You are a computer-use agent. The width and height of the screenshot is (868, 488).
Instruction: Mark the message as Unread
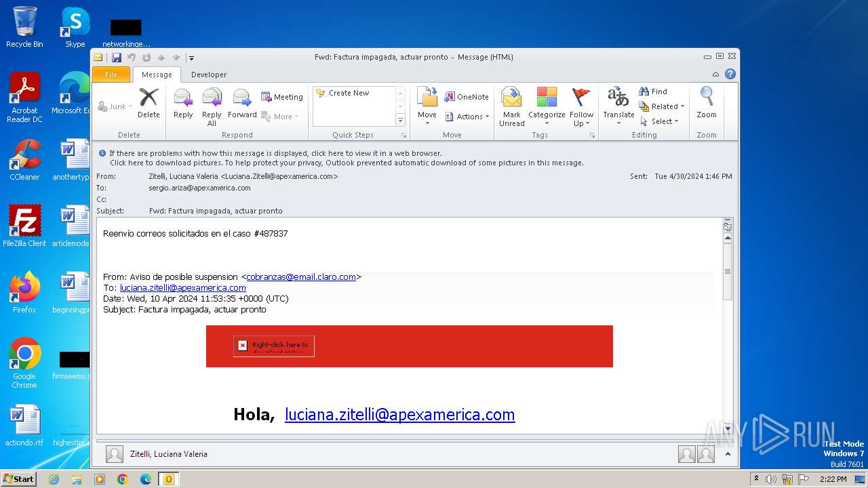[x=512, y=107]
